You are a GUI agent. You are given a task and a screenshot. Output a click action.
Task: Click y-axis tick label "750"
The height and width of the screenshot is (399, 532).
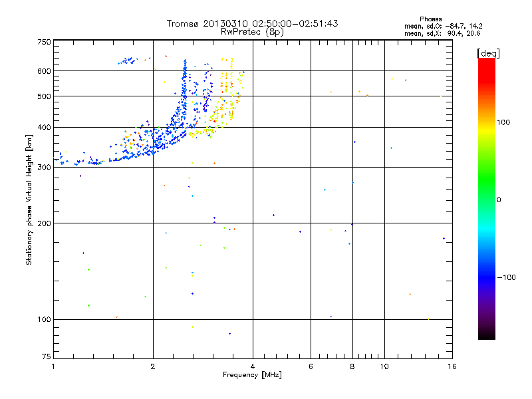(x=45, y=42)
